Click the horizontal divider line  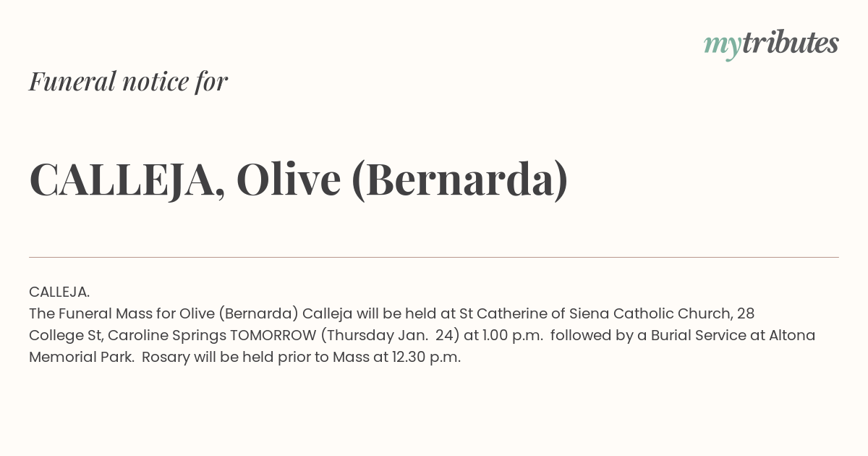[434, 257]
